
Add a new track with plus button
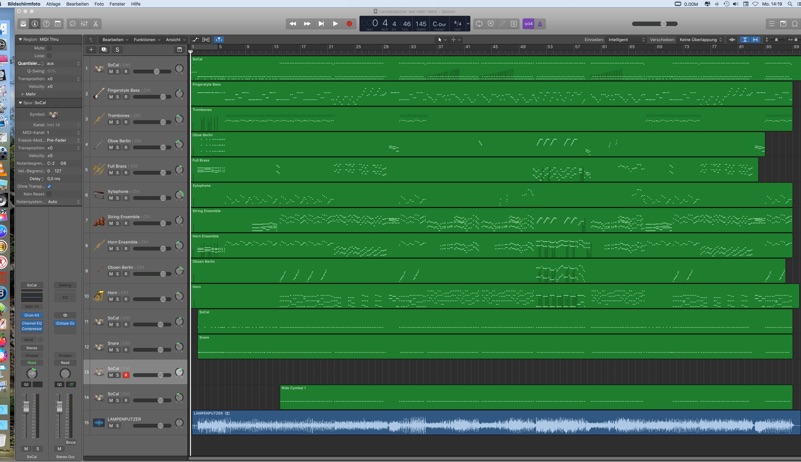(91, 50)
